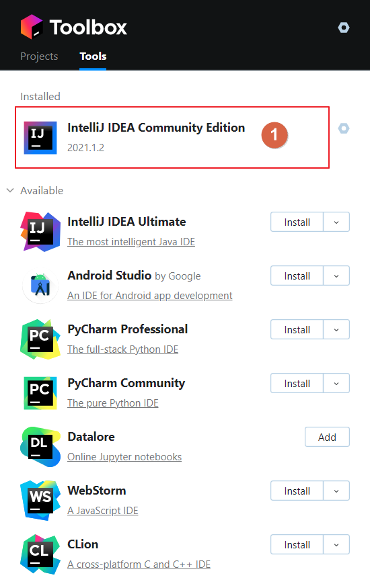Open version dropdown for WebStorm
Screen dimensions: 370x588
point(336,491)
